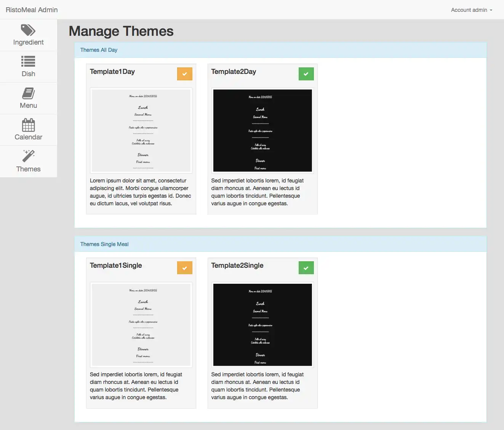Image resolution: width=504 pixels, height=430 pixels.
Task: Select the Menu label in sidebar
Action: click(x=28, y=106)
